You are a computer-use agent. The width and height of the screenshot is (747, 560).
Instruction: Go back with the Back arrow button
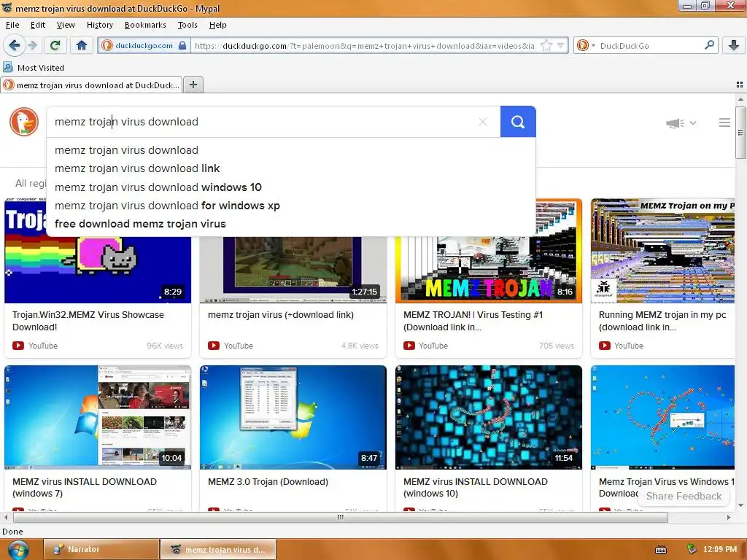(x=15, y=45)
